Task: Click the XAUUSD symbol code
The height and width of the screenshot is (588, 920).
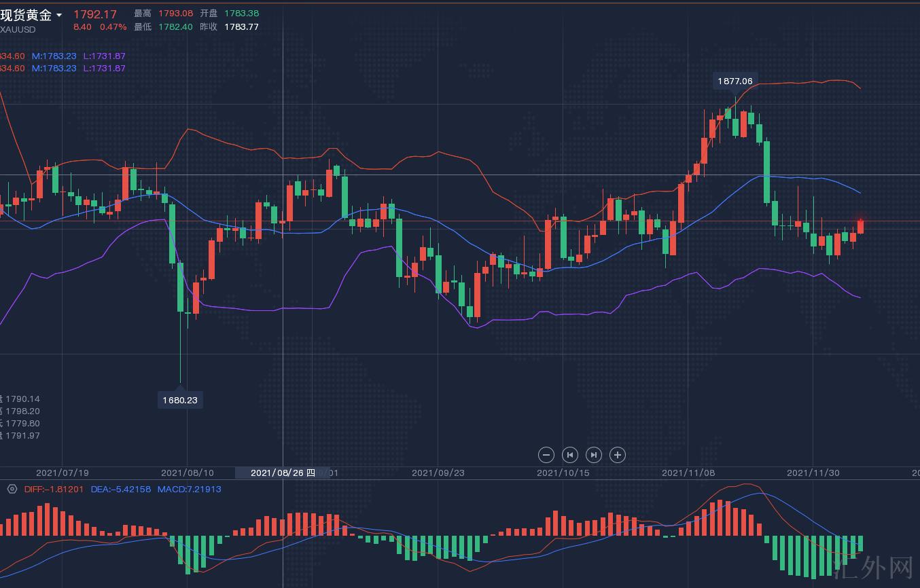Action: 18,29
